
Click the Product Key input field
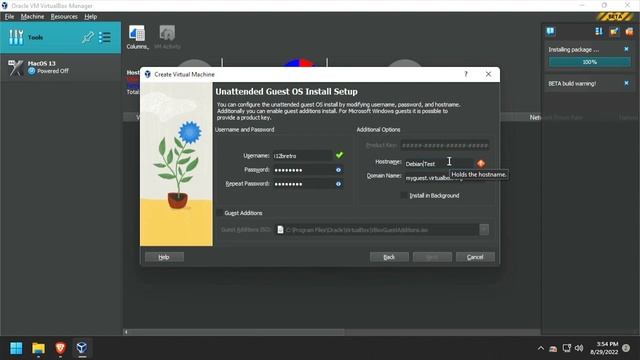(444, 145)
